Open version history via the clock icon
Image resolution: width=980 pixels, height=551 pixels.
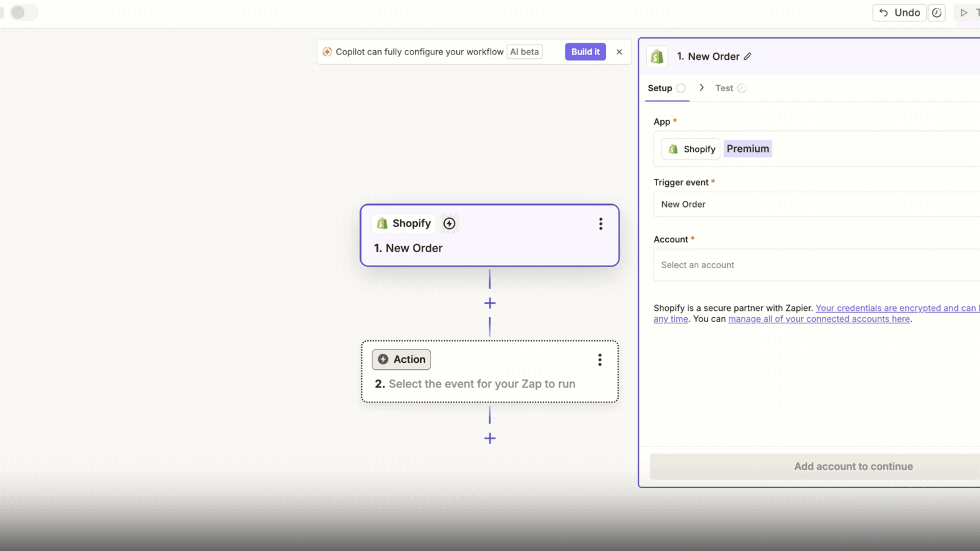coord(937,12)
